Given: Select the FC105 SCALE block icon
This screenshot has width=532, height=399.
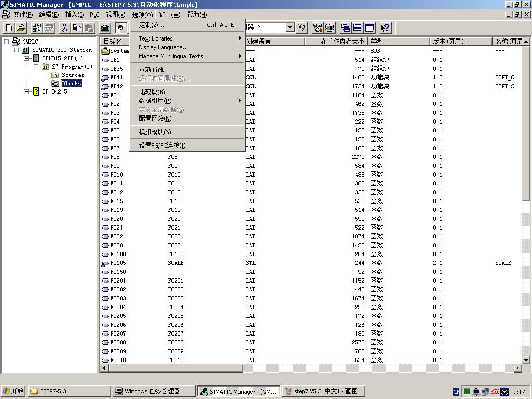Looking at the screenshot, I should (x=105, y=263).
